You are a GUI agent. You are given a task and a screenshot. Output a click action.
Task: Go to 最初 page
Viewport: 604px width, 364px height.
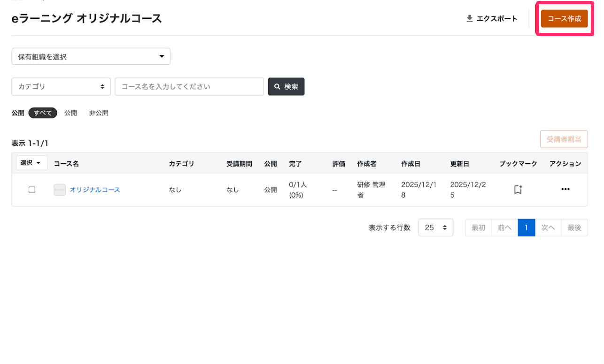pos(479,227)
